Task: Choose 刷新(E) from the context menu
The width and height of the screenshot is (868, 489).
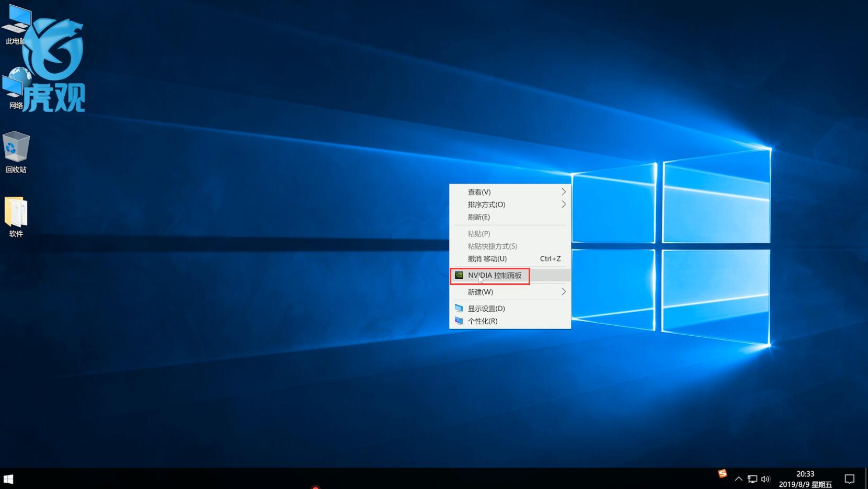Action: pyautogui.click(x=510, y=217)
